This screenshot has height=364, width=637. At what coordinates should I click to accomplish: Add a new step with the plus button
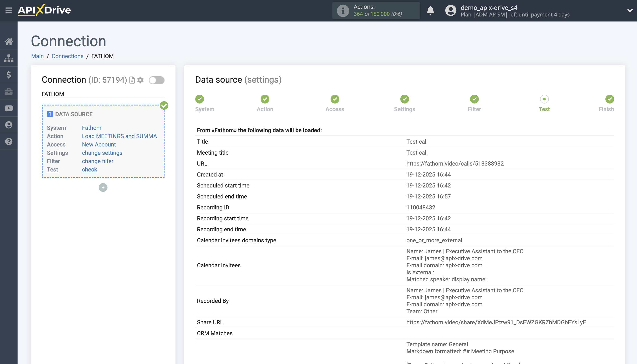tap(103, 187)
